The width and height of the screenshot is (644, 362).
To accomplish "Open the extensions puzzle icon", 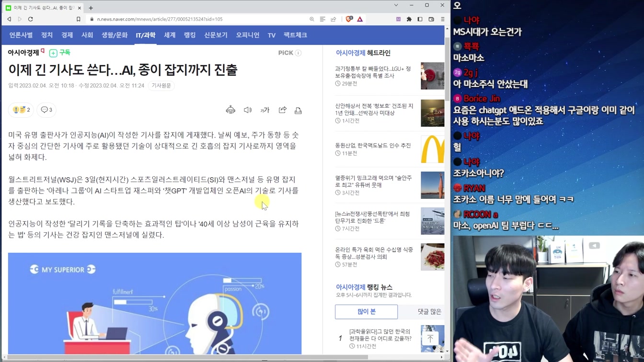I will (409, 19).
